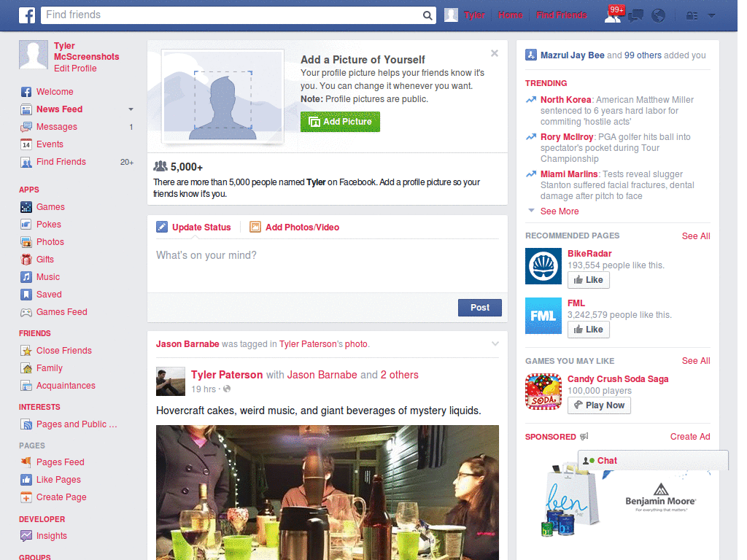Open Home in the top navigation

[510, 15]
